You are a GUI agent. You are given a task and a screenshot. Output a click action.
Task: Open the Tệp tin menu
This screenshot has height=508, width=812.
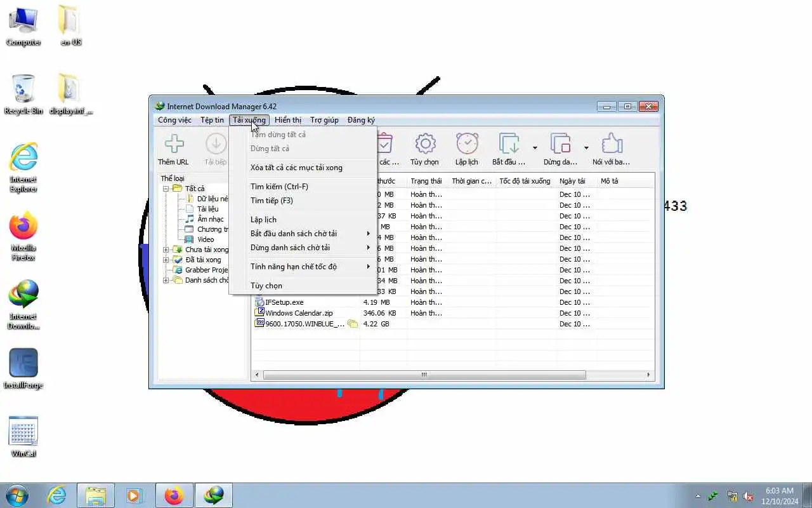(x=212, y=120)
